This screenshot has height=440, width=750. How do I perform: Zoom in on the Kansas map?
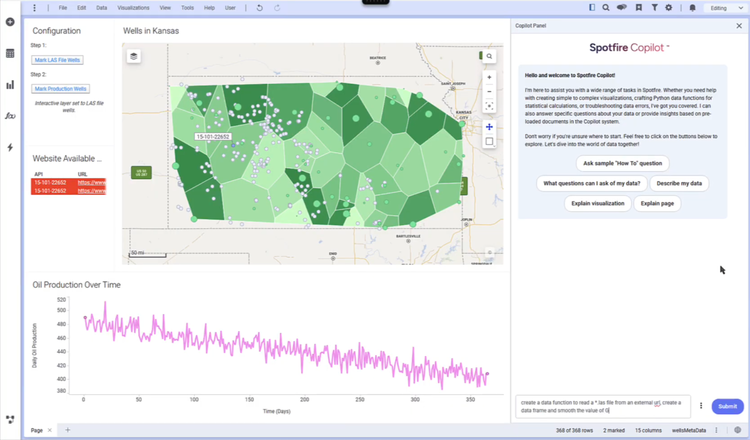pyautogui.click(x=489, y=77)
